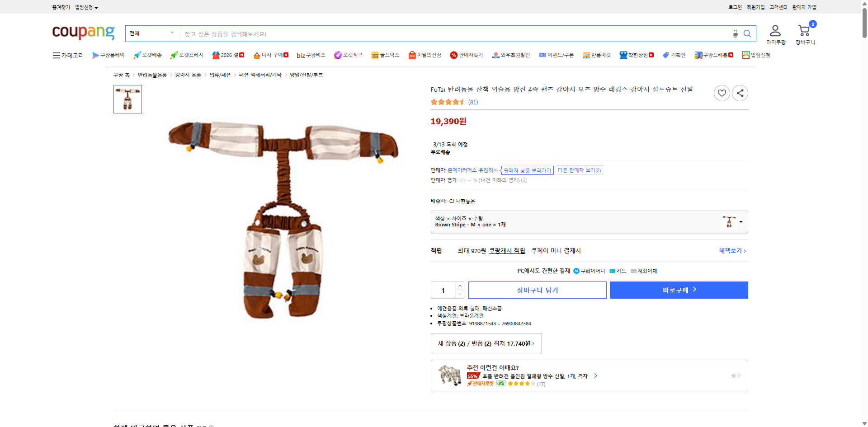The image size is (868, 427).
Task: Open the 혜택보기 benefits link
Action: 730,250
